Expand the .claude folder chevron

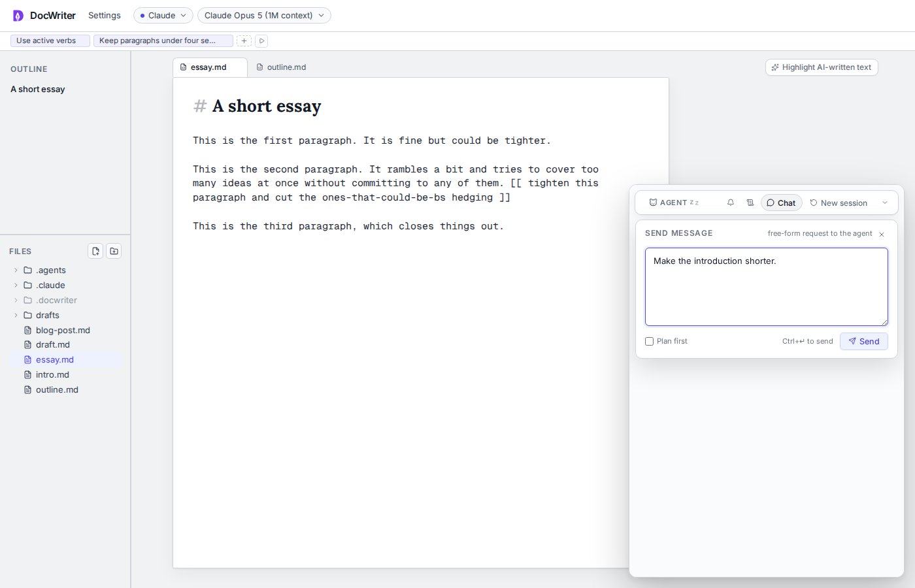[16, 285]
